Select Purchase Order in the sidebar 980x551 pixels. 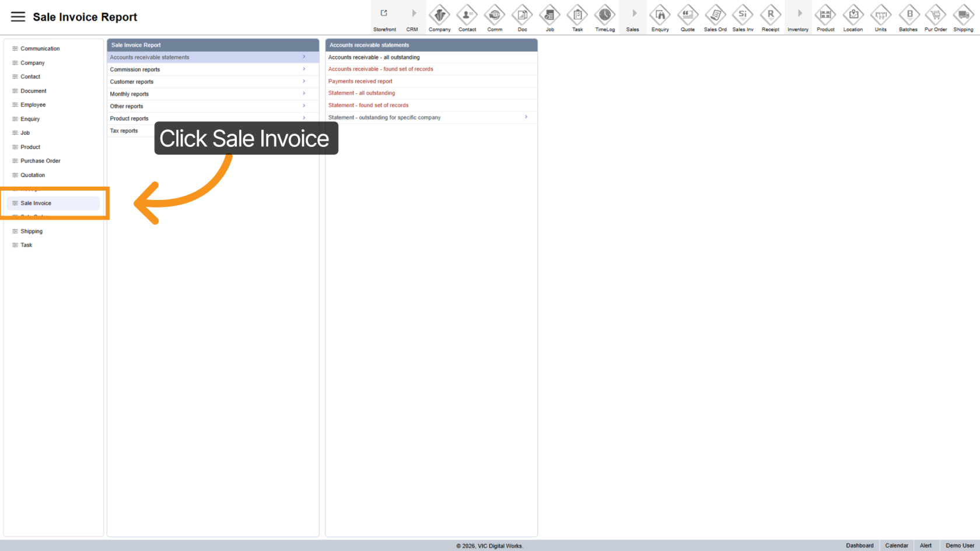coord(40,161)
